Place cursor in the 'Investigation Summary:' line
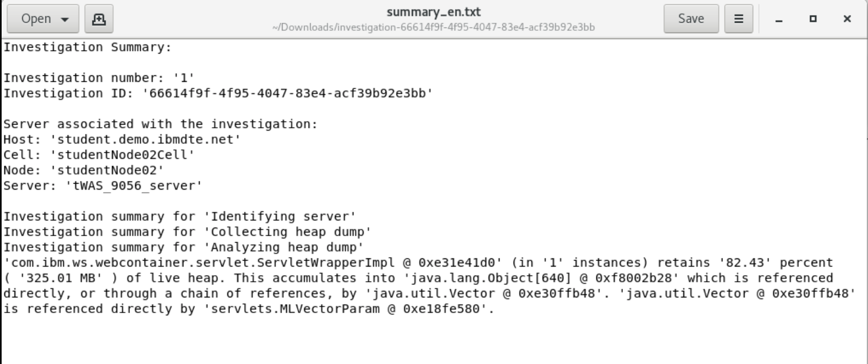The width and height of the screenshot is (868, 364). [87, 47]
